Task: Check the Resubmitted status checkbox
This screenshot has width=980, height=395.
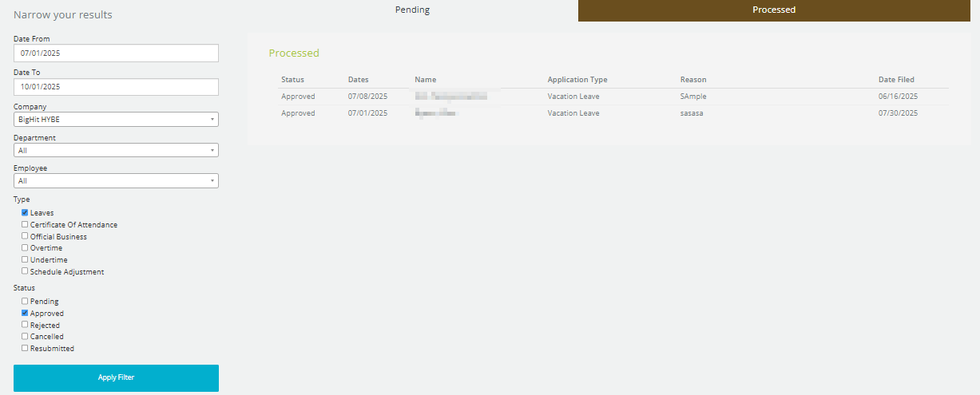Action: 25,348
